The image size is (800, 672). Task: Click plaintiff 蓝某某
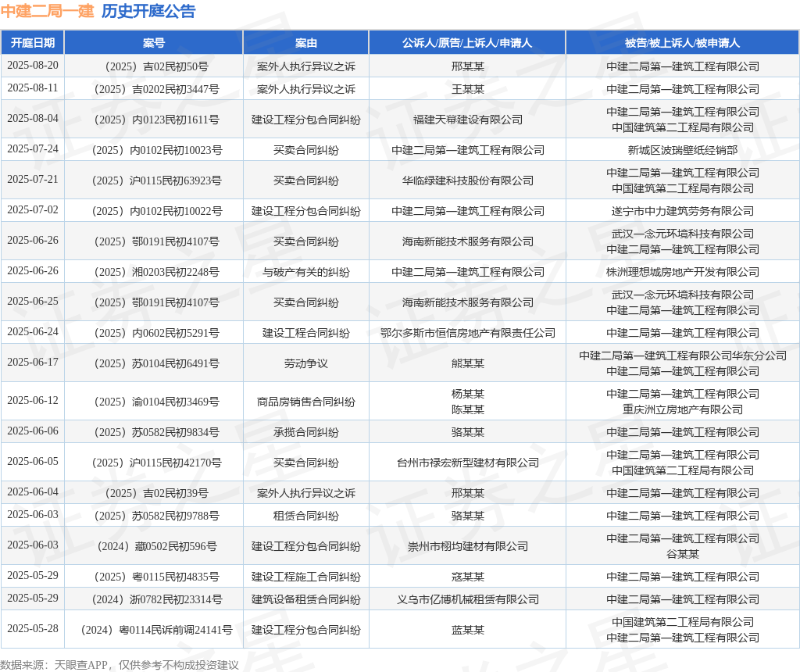coord(467,630)
